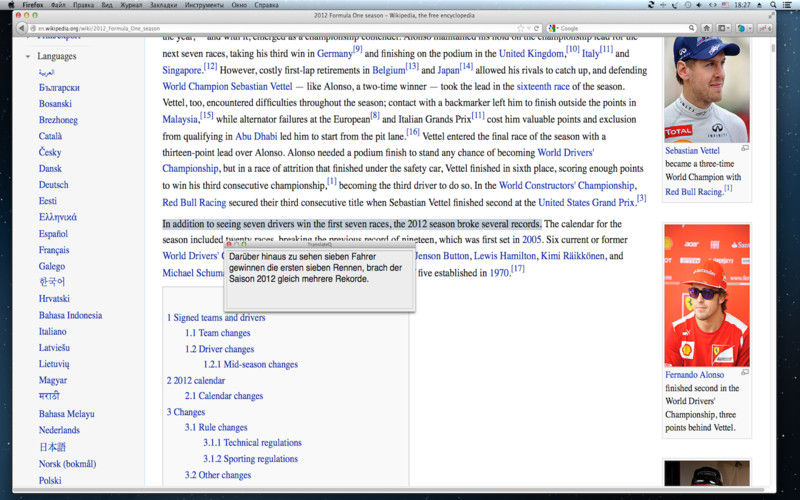Click the sync status icon in menu bar
800x500 pixels.
651,5
